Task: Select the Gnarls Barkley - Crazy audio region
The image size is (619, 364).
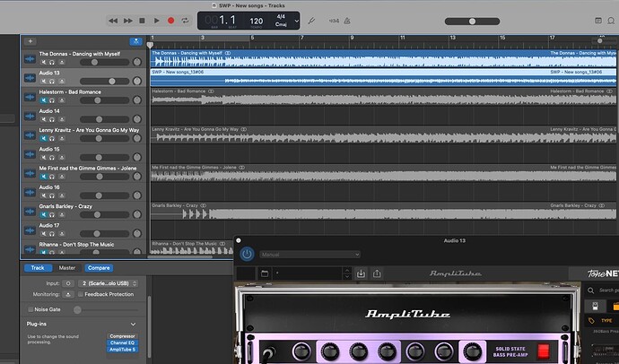Action: (383, 211)
